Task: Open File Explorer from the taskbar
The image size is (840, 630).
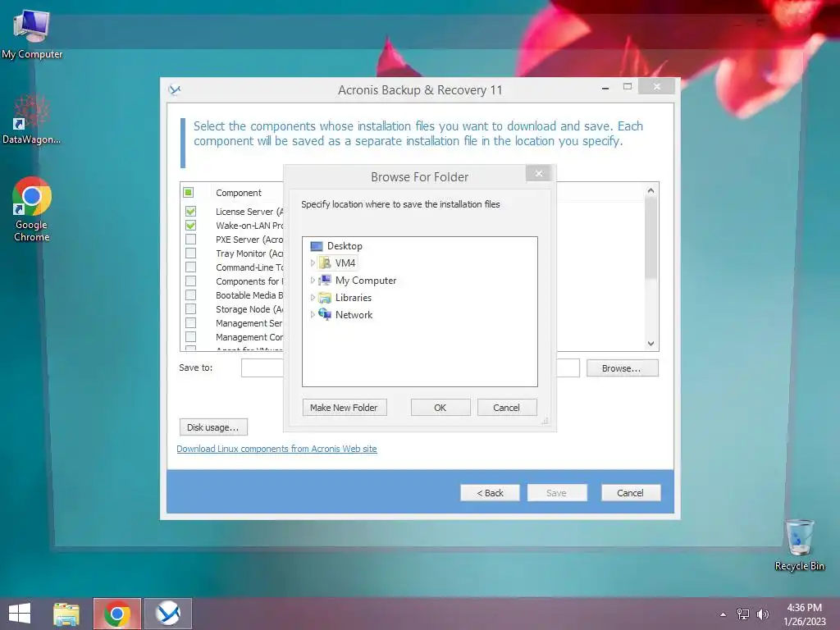Action: [66, 614]
